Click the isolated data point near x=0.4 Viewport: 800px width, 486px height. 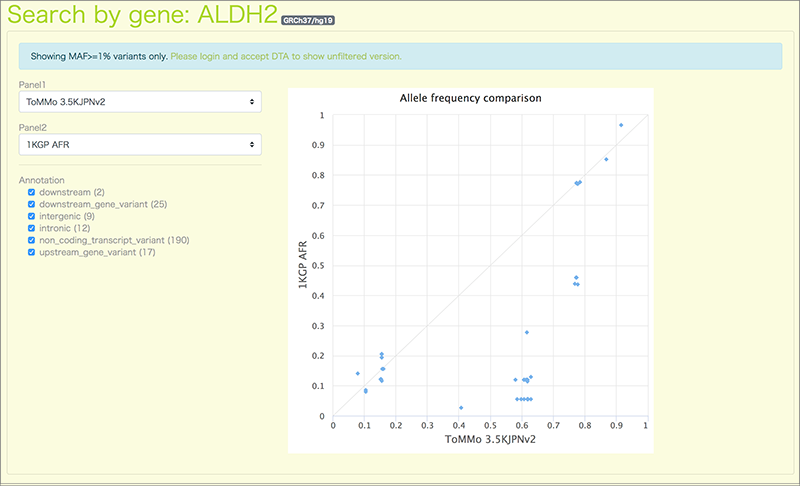point(461,408)
